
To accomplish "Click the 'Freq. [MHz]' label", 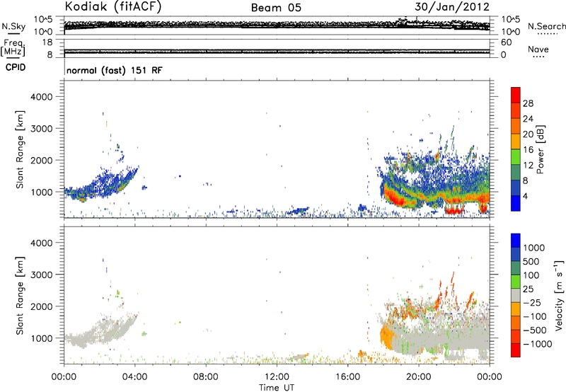I will (13, 47).
